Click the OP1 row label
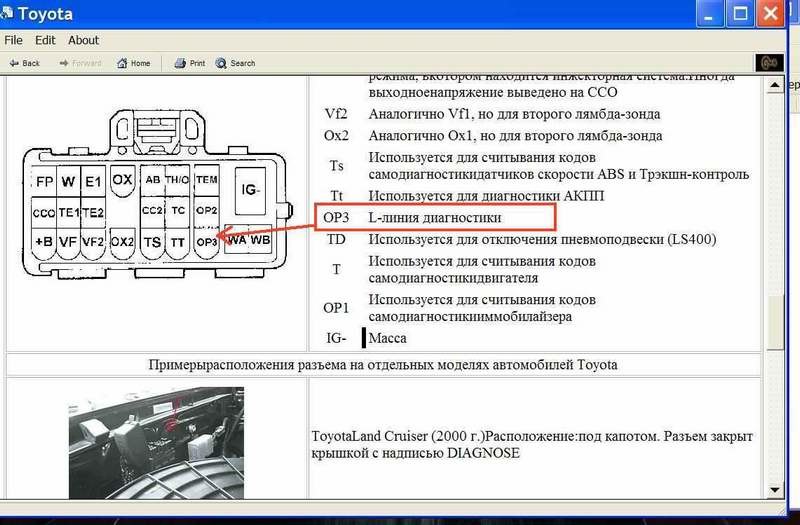The height and width of the screenshot is (525, 800). [336, 308]
